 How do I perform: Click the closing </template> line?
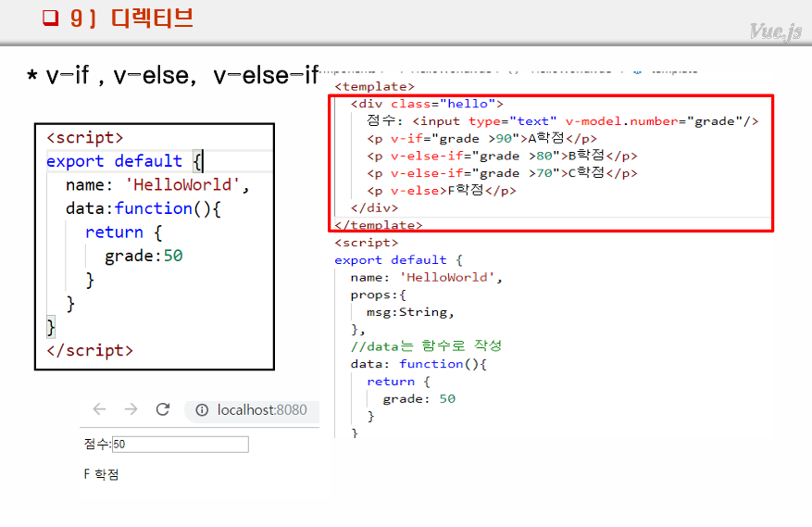coord(379,225)
